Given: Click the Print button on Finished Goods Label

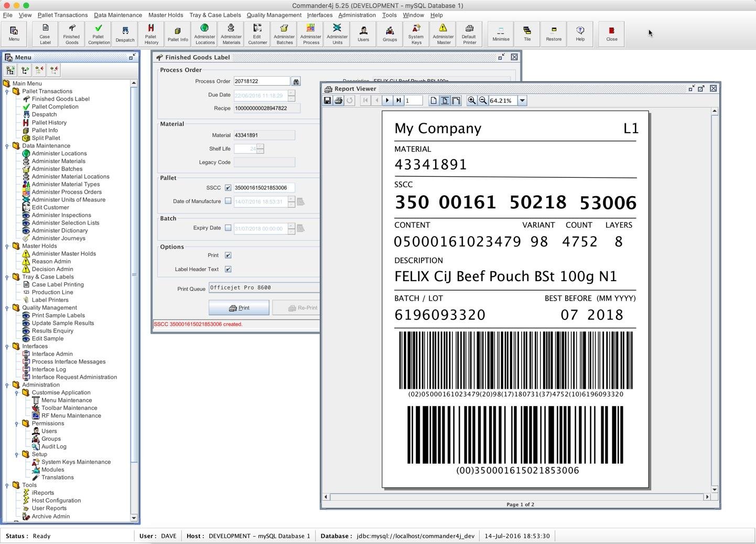Looking at the screenshot, I should [x=239, y=307].
